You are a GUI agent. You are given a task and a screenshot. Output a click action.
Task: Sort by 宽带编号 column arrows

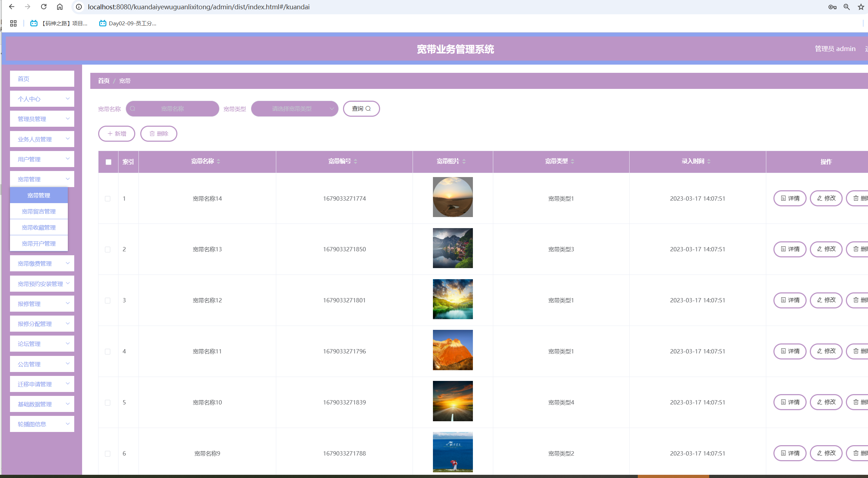pyautogui.click(x=355, y=161)
